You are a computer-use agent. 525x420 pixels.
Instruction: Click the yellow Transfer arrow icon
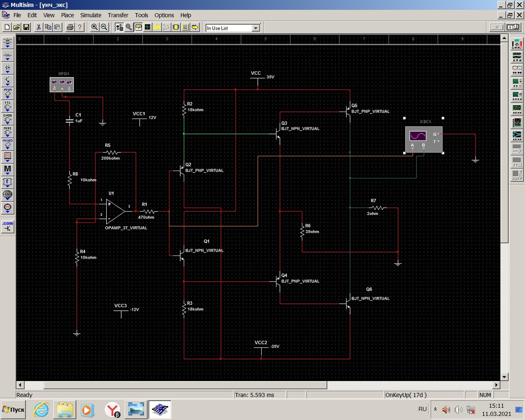pos(195,27)
